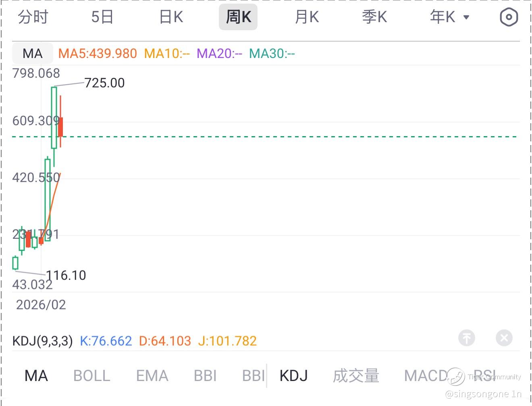Select the KDJ sub-indicator
The width and height of the screenshot is (532, 406).
(x=293, y=376)
